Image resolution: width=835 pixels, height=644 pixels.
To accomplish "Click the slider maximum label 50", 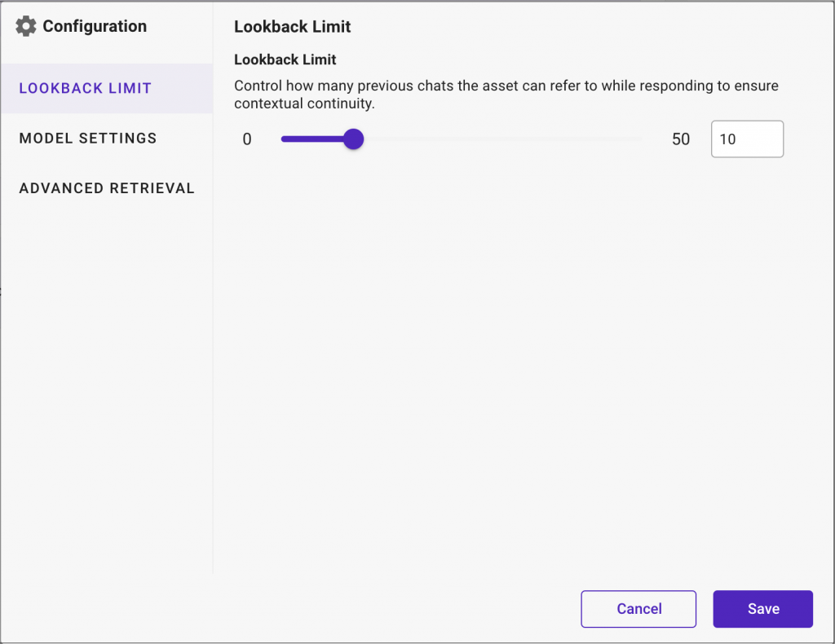I will click(x=681, y=139).
